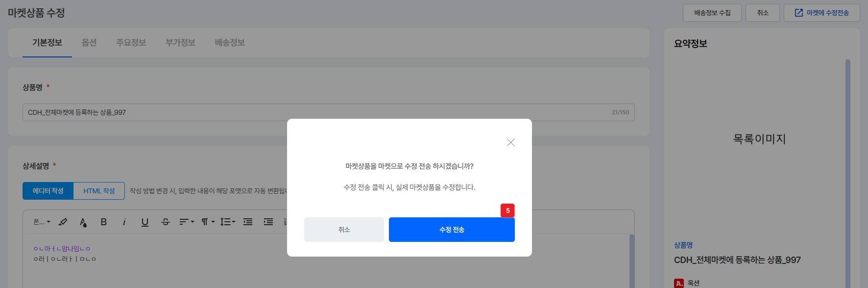Click the 상세설명 section label

click(36, 166)
